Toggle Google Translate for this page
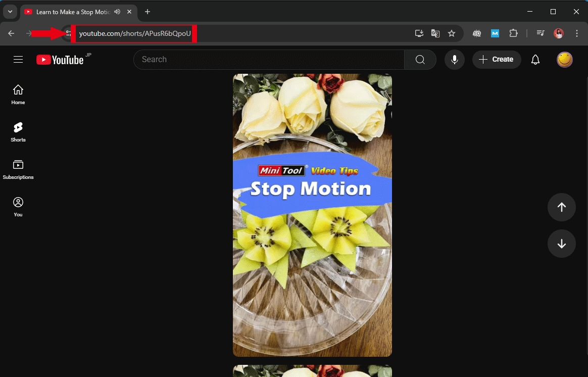This screenshot has height=377, width=588. click(435, 33)
